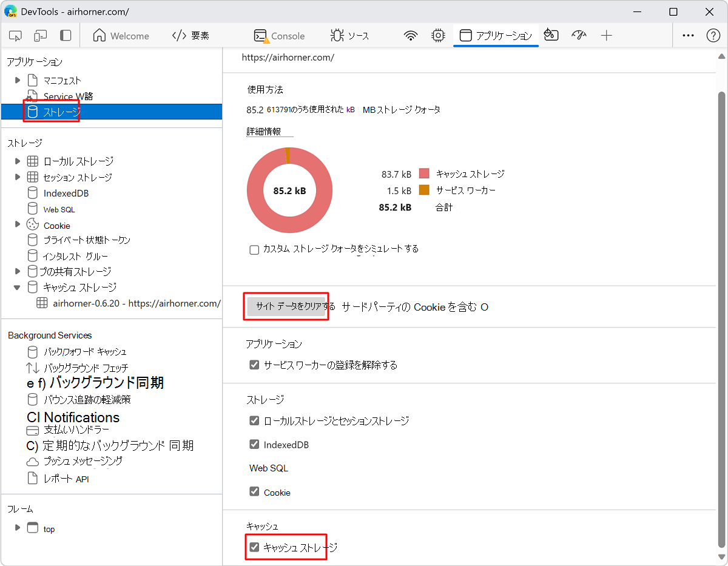Enable custom storage quota simulation
The width and height of the screenshot is (728, 566).
click(254, 249)
